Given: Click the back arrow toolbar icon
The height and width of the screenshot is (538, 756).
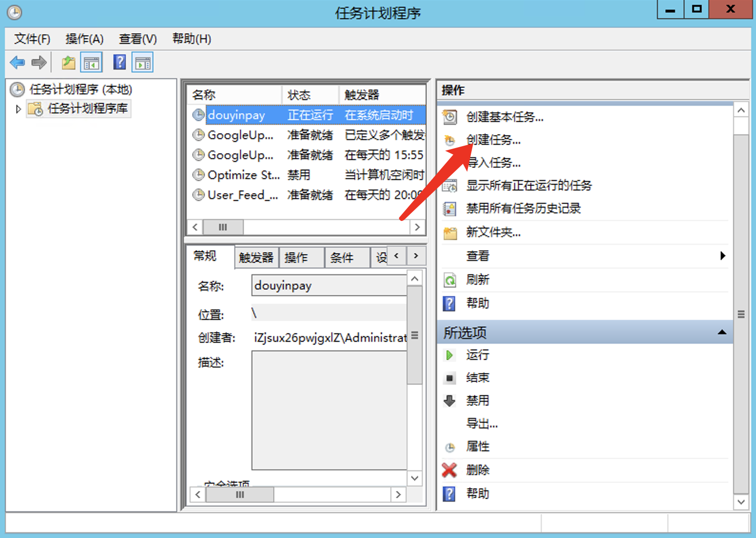Looking at the screenshot, I should click(x=17, y=62).
